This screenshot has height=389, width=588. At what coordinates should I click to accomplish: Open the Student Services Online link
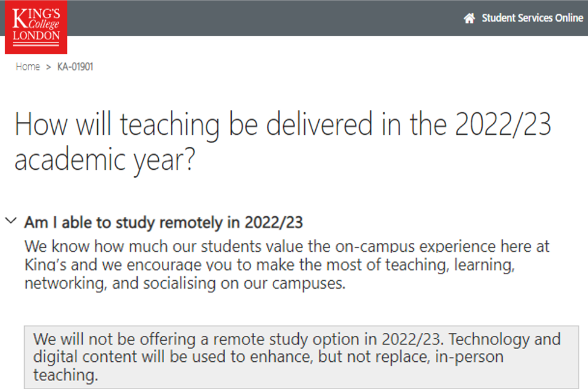pos(532,18)
